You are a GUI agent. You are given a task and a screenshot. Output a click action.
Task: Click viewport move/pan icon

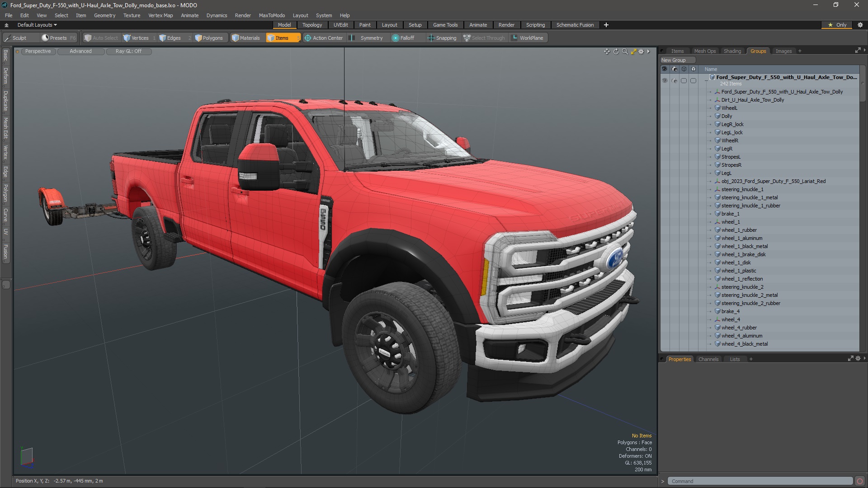click(607, 52)
